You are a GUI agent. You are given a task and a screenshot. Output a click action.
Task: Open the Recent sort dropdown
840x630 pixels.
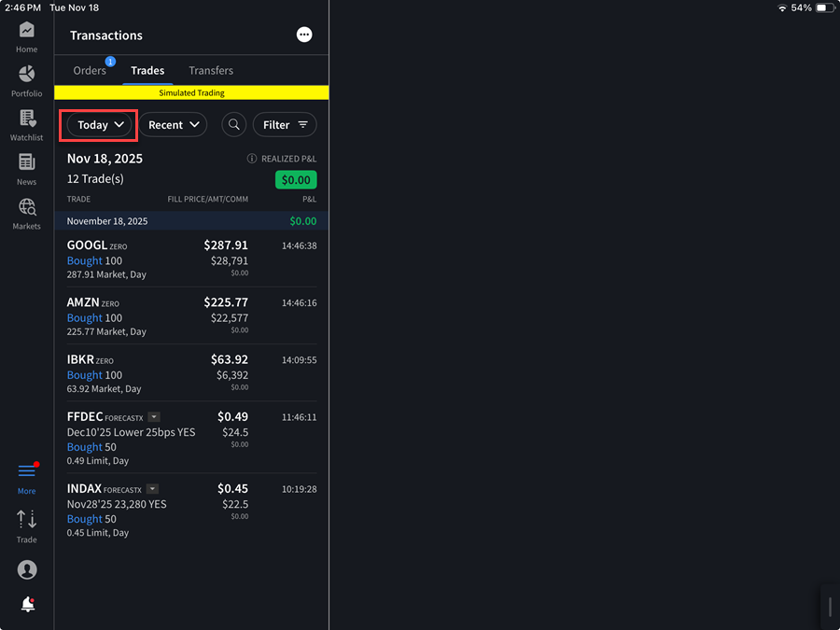click(173, 125)
